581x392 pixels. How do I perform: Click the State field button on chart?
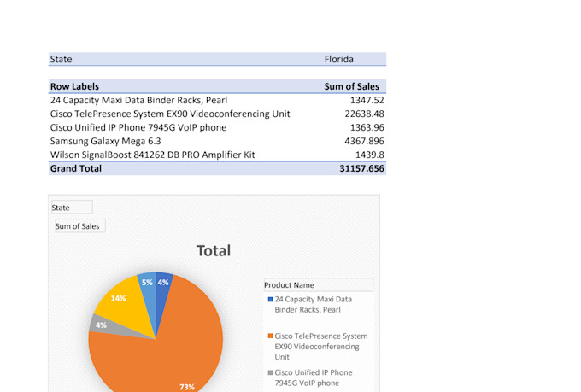(x=72, y=208)
